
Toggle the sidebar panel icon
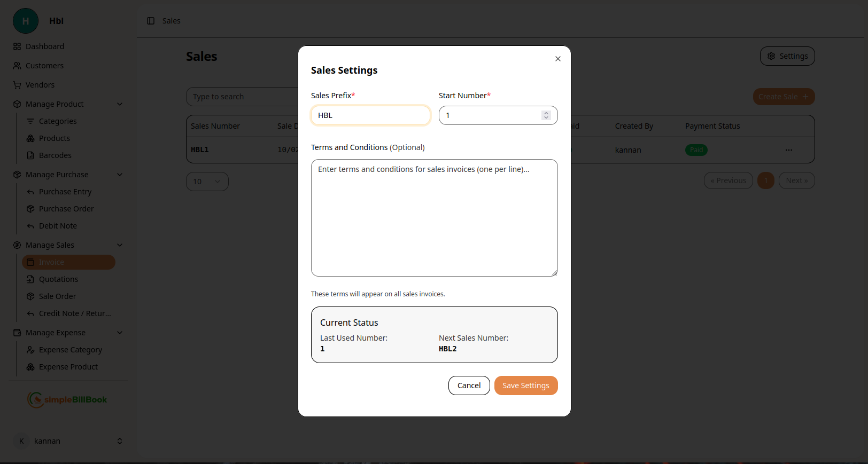(x=151, y=21)
